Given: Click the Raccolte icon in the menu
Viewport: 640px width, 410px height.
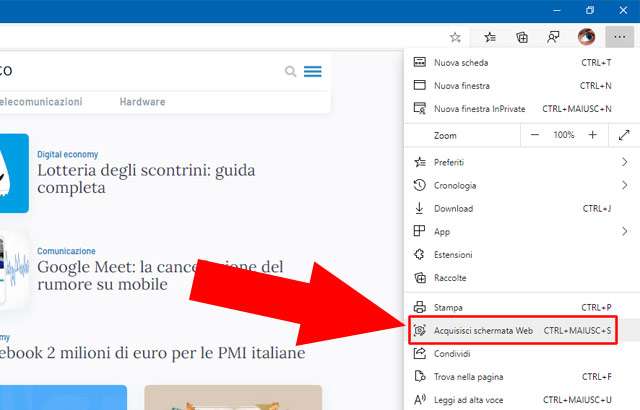Looking at the screenshot, I should point(420,277).
